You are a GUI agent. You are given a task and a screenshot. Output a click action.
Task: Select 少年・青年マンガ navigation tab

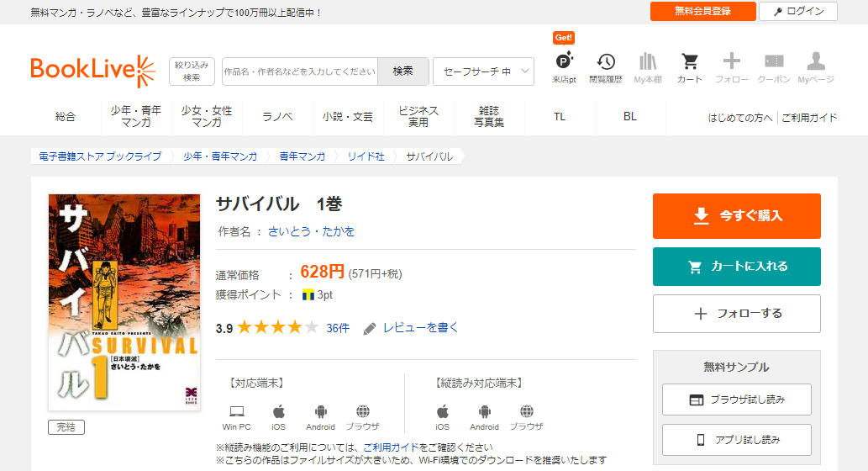(x=135, y=117)
